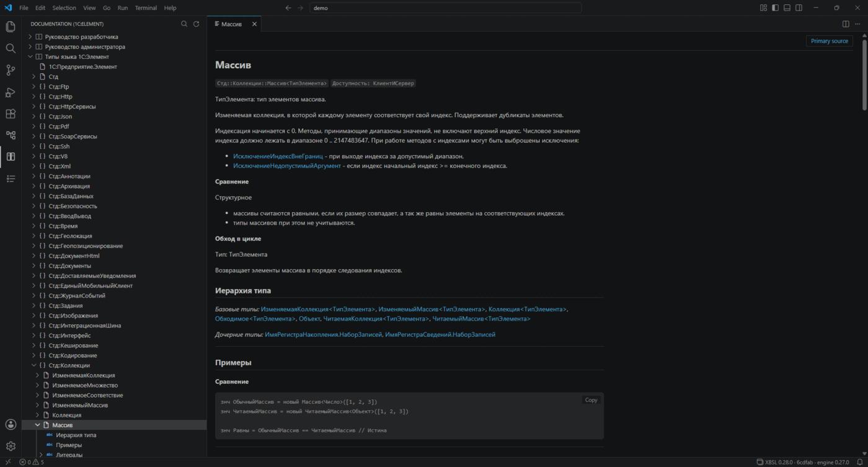Image resolution: width=868 pixels, height=467 pixels.
Task: Split the editor to the right
Action: pyautogui.click(x=846, y=24)
